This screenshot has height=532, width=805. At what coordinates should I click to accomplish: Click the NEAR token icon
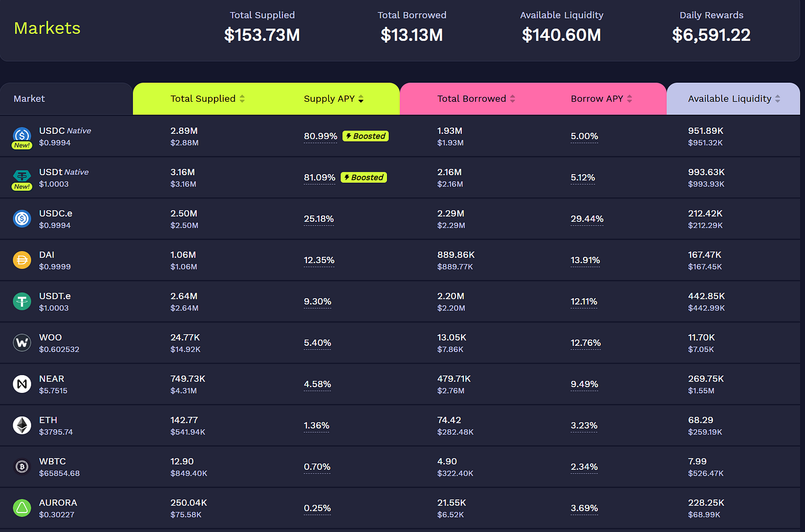(22, 384)
